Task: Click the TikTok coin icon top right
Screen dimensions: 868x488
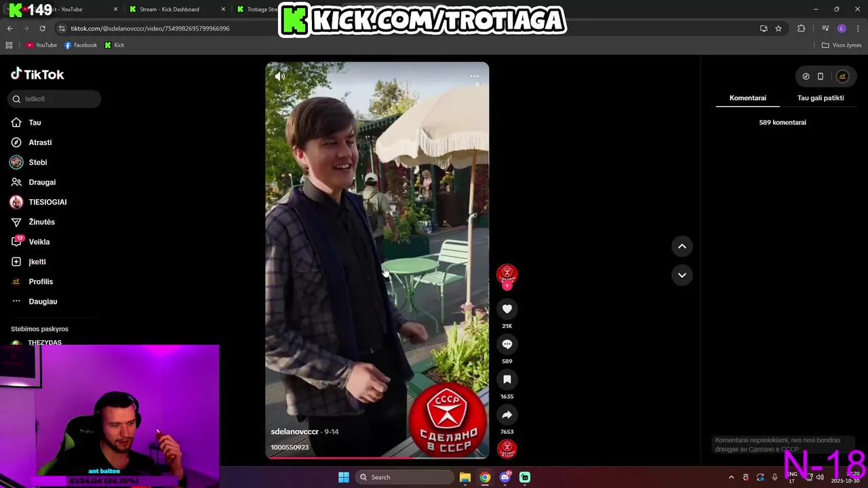Action: [x=806, y=77]
